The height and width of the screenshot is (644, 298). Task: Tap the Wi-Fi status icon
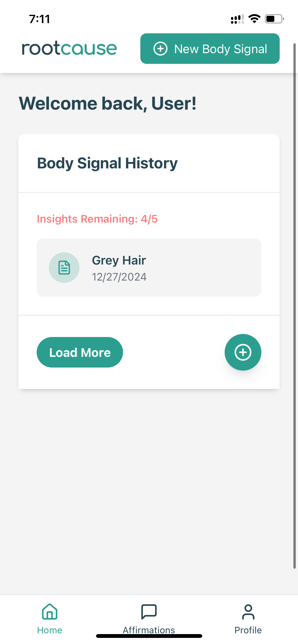pos(254,19)
